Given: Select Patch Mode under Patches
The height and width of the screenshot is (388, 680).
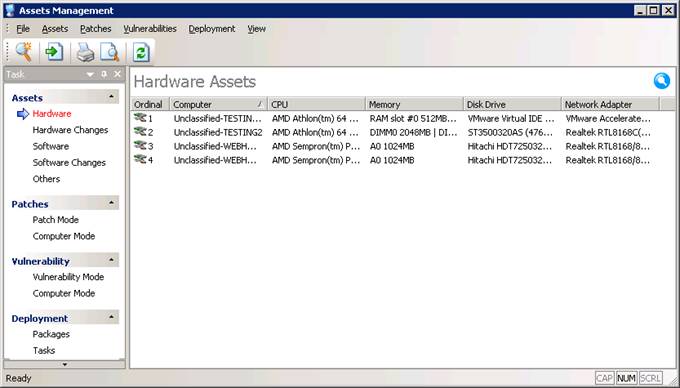Looking at the screenshot, I should pos(56,219).
